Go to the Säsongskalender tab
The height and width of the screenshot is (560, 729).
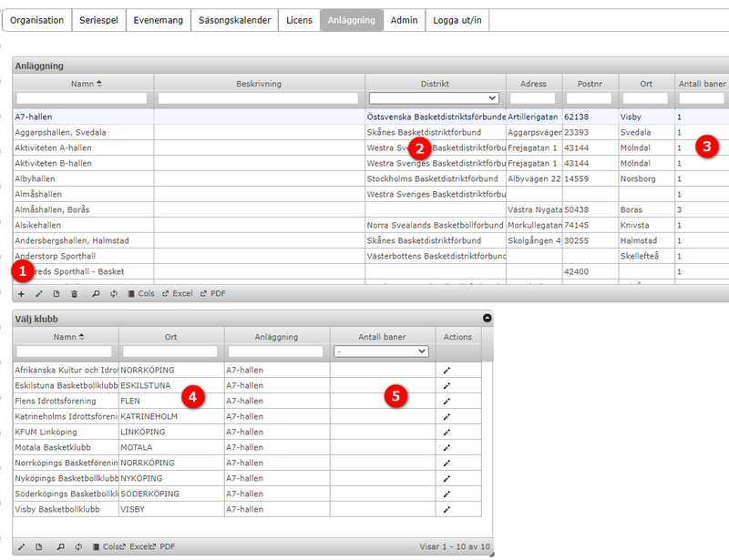(234, 20)
